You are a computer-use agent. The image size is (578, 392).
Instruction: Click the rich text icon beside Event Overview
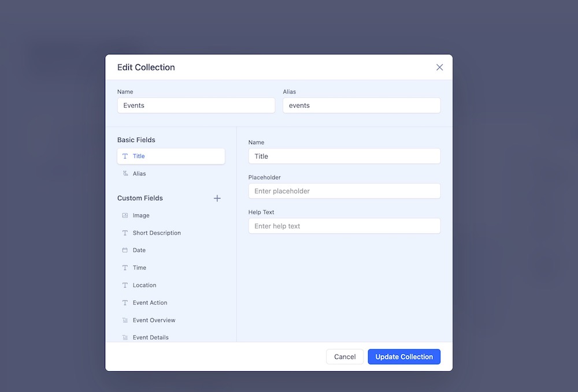pos(125,320)
